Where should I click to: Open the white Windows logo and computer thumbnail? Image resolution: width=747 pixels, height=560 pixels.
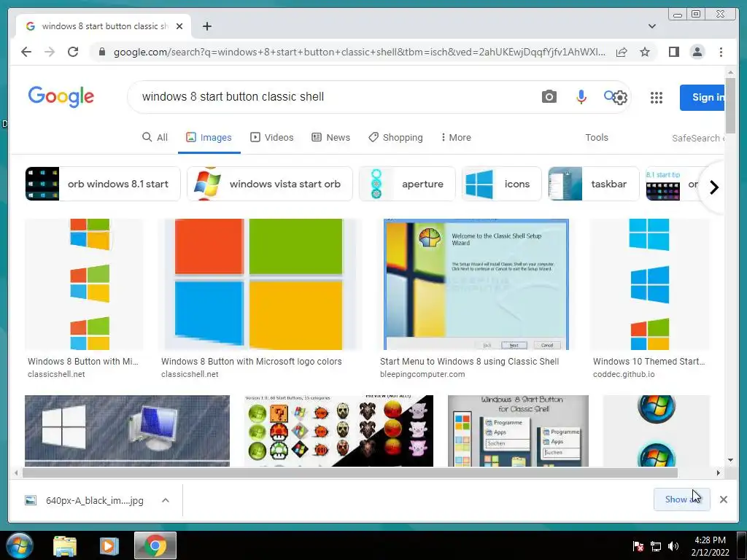(x=127, y=430)
